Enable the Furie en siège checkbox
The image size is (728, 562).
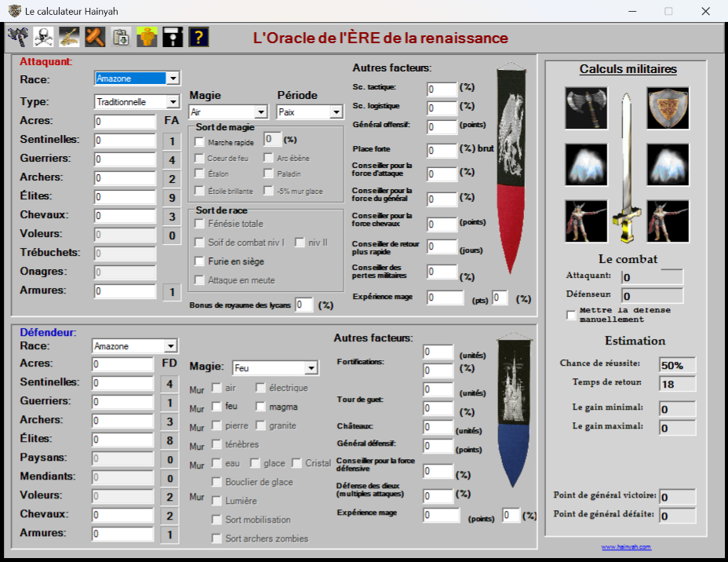(199, 261)
